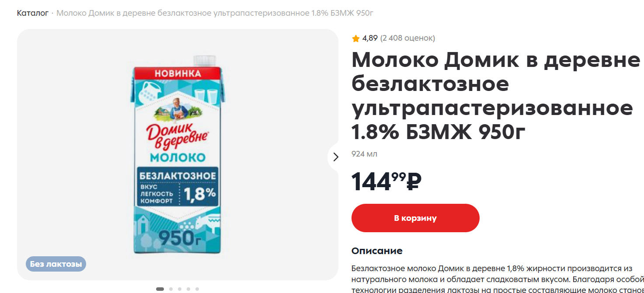
Task: Select the last carousel dot
Action: 197,289
